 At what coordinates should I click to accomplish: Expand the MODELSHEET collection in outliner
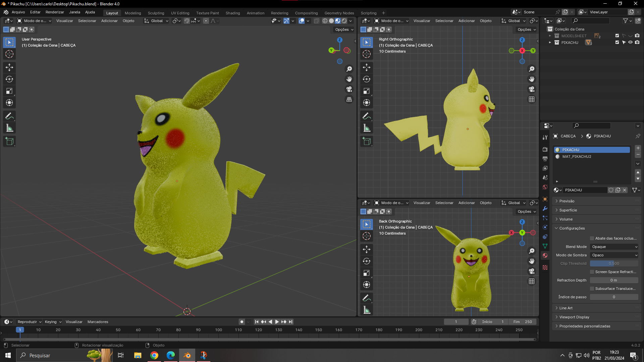(550, 36)
